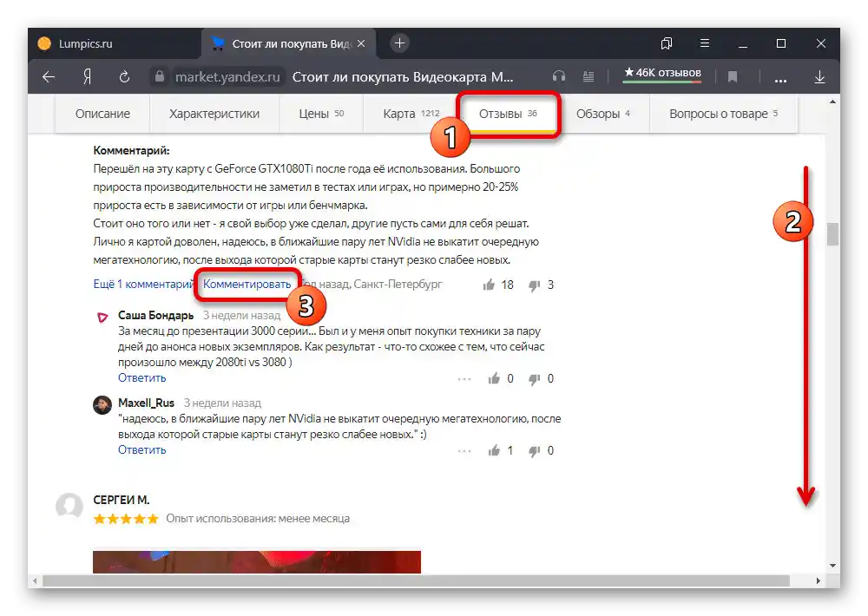Open downloads with the download arrow icon
This screenshot has height=616, width=868.
[820, 77]
